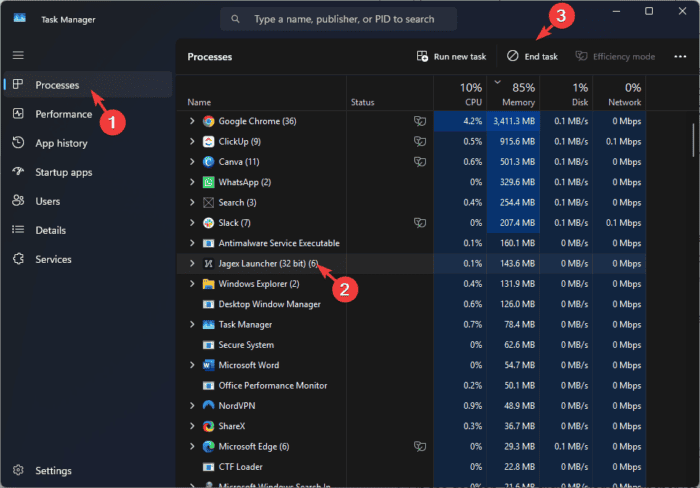Expand the Microsoft Word process entry
This screenshot has width=700, height=488.
[192, 365]
